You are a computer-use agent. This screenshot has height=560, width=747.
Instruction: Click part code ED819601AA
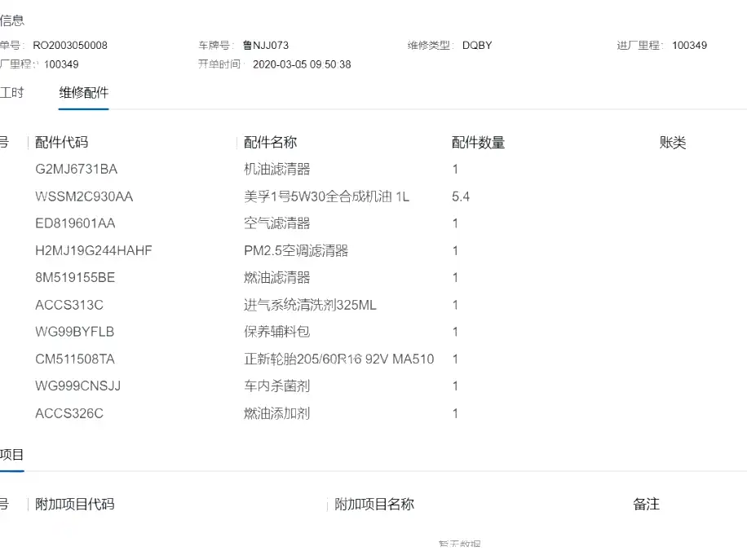tap(75, 223)
